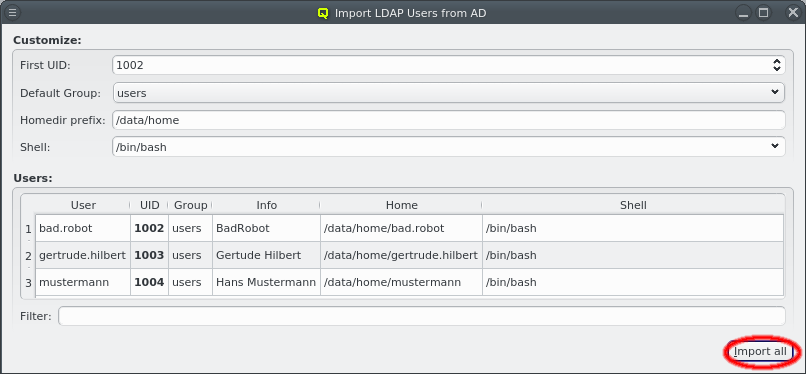Sort by the User column header

(83, 205)
